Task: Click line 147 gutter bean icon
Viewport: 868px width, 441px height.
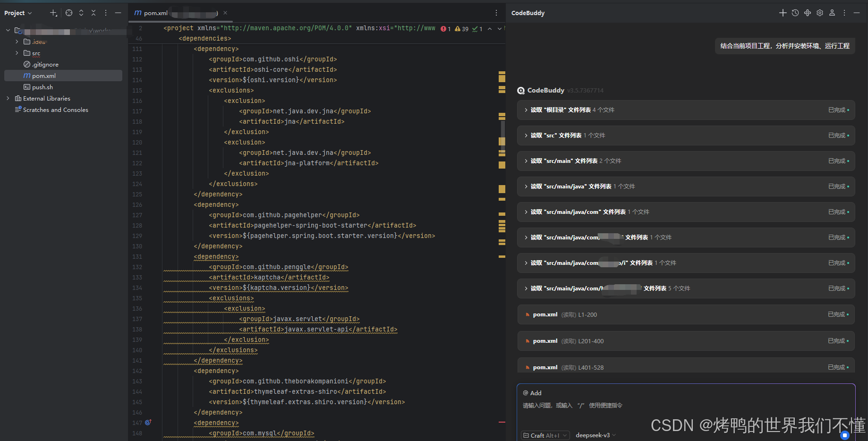Action: coord(148,422)
